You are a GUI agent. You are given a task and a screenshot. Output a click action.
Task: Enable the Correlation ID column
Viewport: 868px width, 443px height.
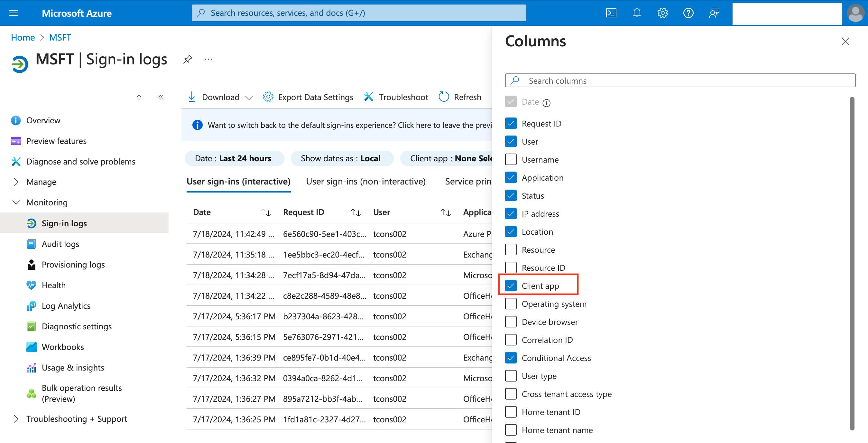click(x=511, y=340)
